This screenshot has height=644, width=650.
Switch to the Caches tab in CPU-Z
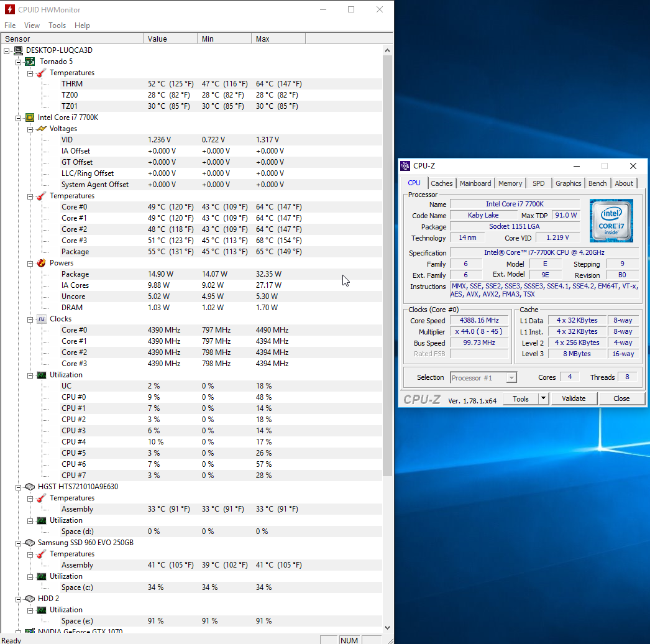pyautogui.click(x=441, y=183)
